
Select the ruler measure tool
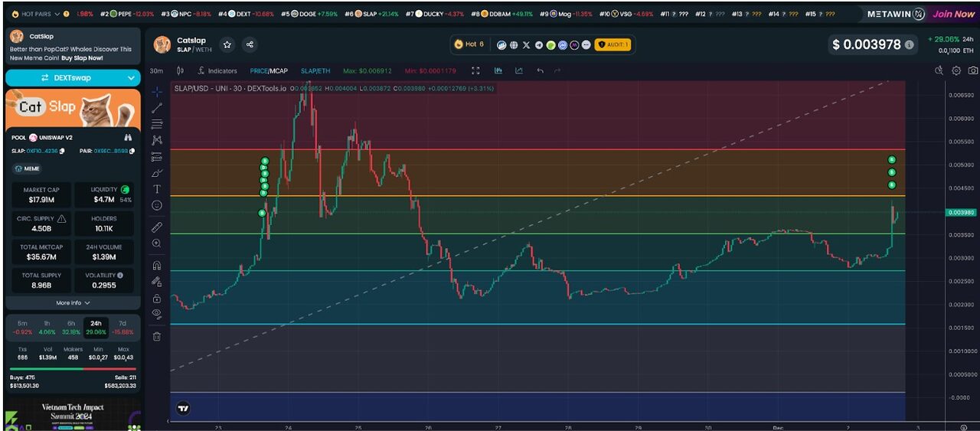[x=157, y=227]
